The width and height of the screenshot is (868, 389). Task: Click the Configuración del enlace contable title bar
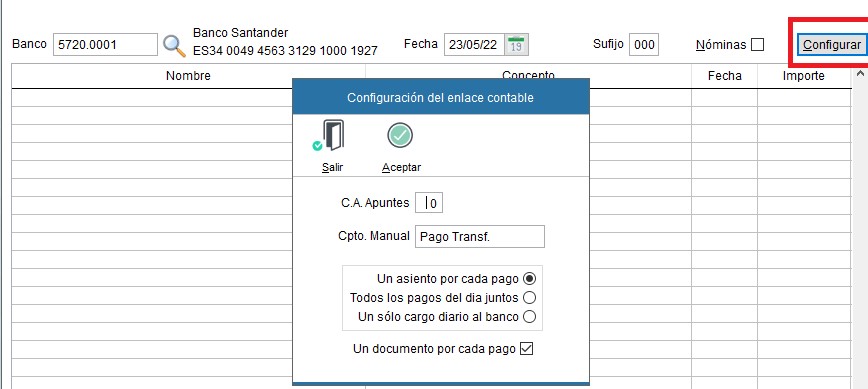[x=441, y=97]
